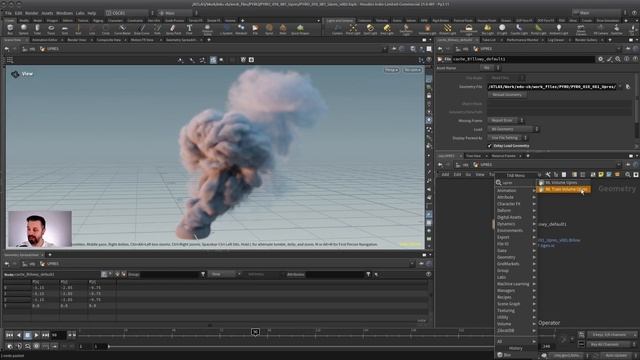The image size is (640, 360).
Task: Select the Point Light shelf tool
Action: (353, 29)
